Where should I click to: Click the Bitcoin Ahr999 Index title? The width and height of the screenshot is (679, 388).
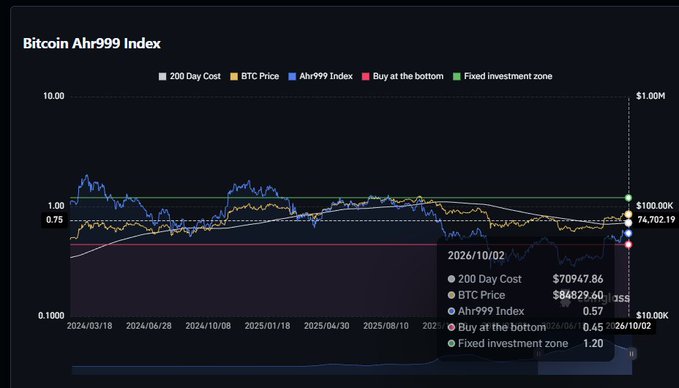pos(92,43)
